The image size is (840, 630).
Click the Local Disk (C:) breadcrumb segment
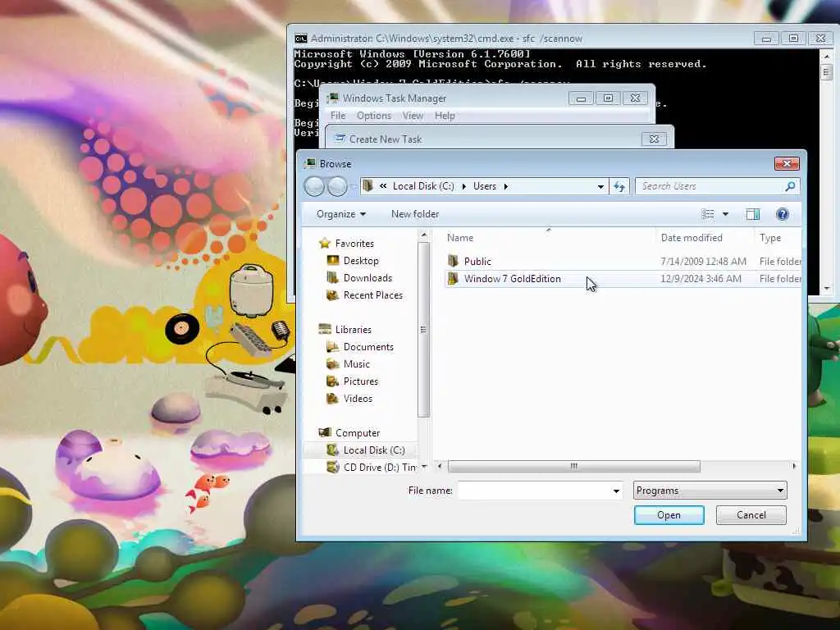coord(424,186)
